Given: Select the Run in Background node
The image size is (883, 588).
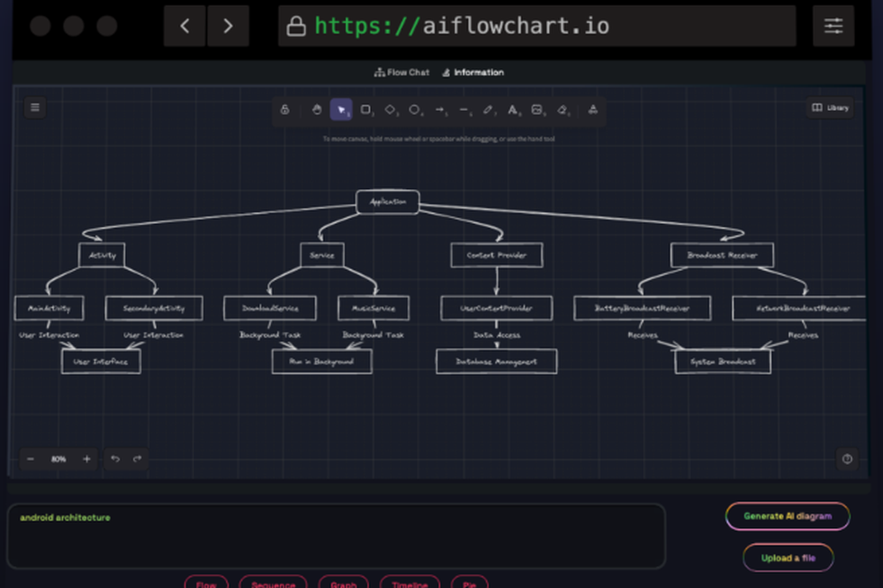Looking at the screenshot, I should point(321,362).
